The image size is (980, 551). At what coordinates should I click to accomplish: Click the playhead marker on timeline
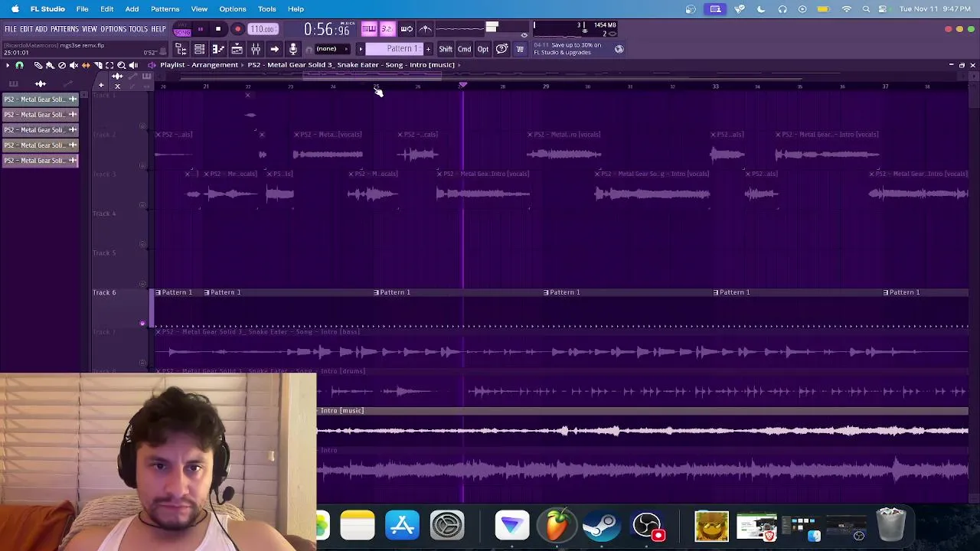(x=462, y=85)
